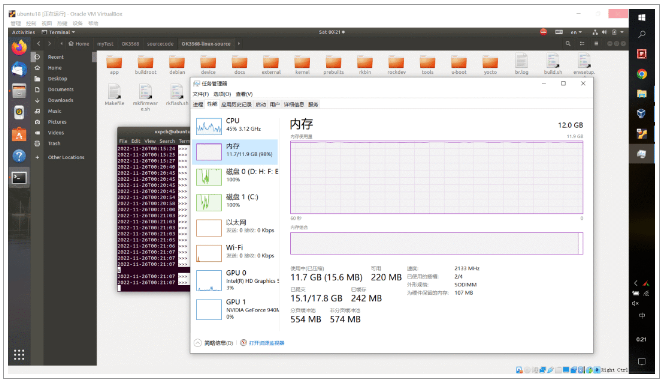
Task: Open Windows Start button
Action: (642, 17)
